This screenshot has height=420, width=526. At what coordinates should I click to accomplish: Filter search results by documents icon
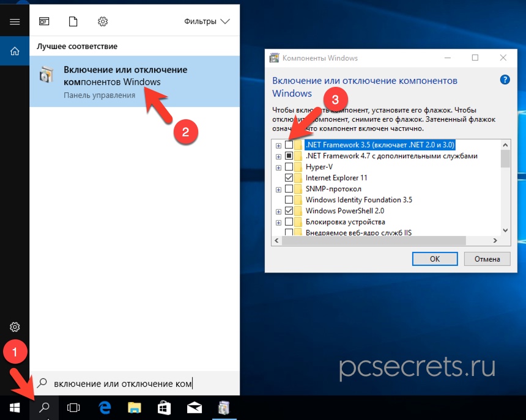coord(73,21)
